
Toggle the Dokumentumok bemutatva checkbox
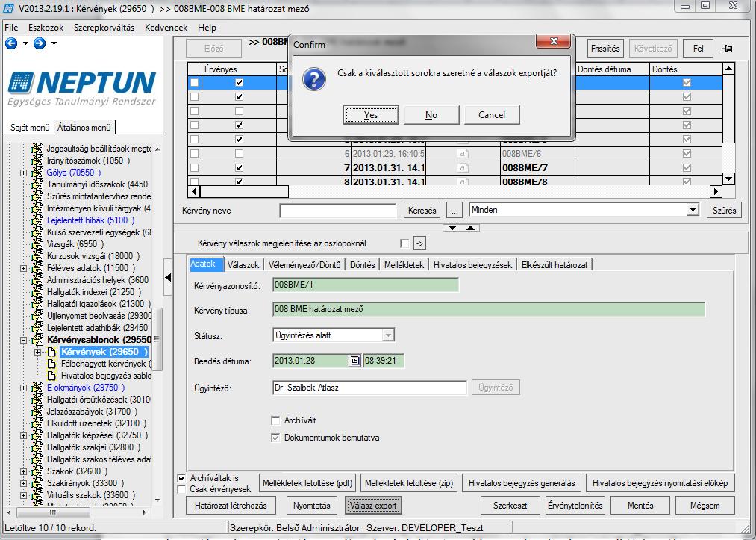point(275,438)
